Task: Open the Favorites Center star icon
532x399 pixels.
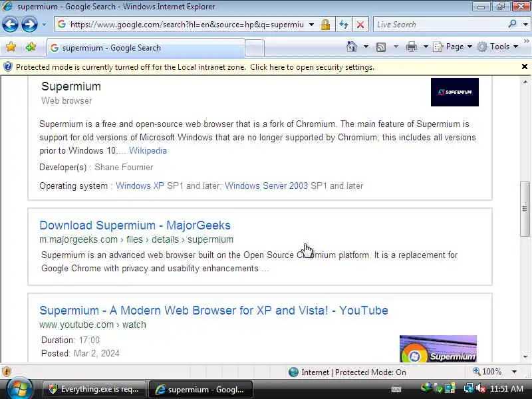Action: point(11,47)
